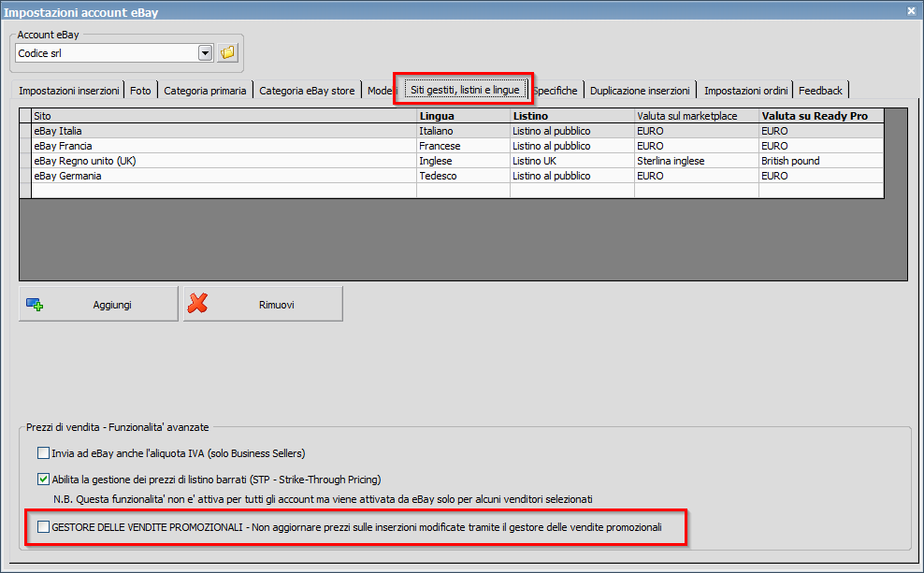Select the Categoria primaria tab

coord(205,90)
